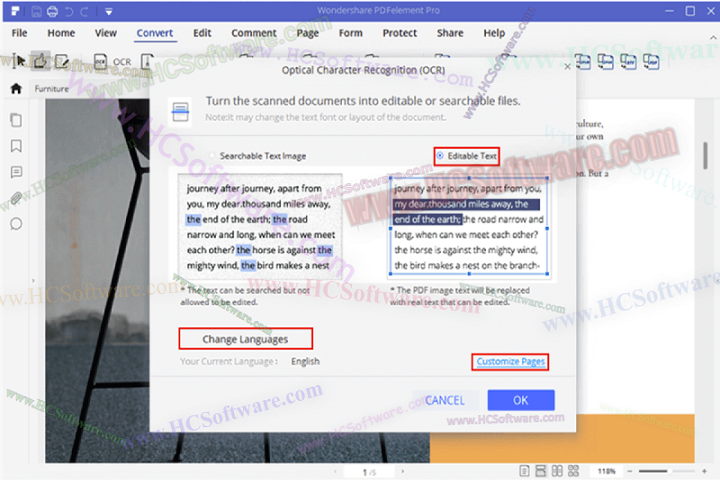Screen dimensions: 720x480
Task: Open the File menu
Action: pyautogui.click(x=19, y=33)
